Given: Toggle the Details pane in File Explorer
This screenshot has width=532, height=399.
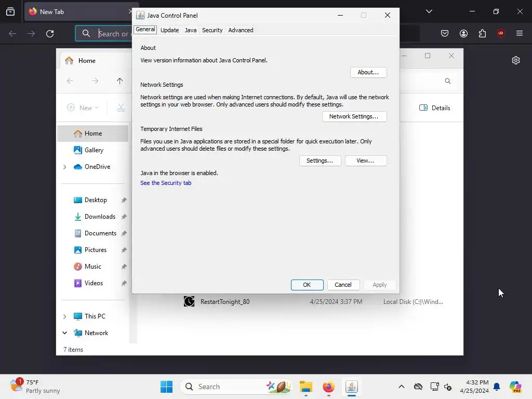Looking at the screenshot, I should click(x=435, y=108).
